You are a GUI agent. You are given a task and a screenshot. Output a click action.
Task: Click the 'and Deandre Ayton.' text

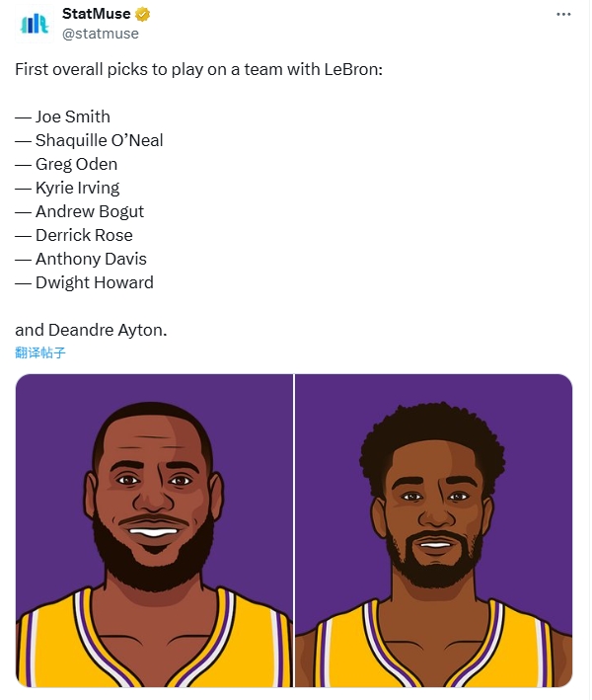click(91, 330)
